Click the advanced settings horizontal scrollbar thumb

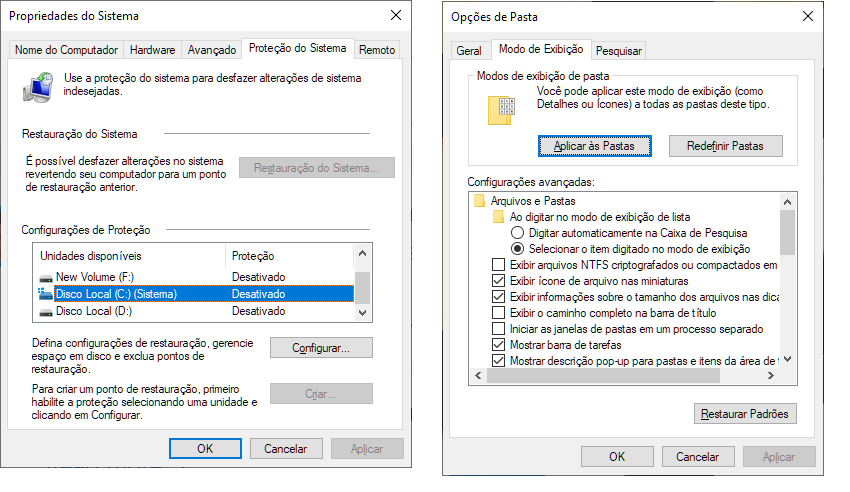click(603, 376)
